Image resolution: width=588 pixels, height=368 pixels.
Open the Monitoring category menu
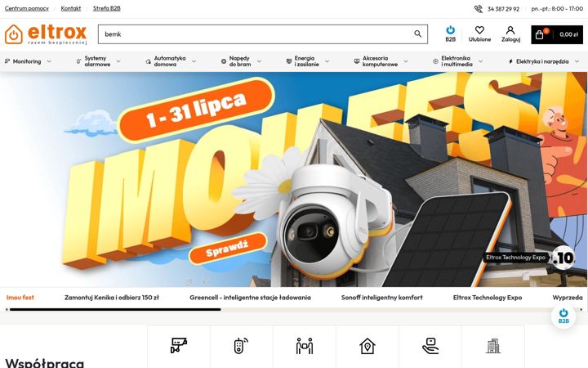click(x=27, y=61)
